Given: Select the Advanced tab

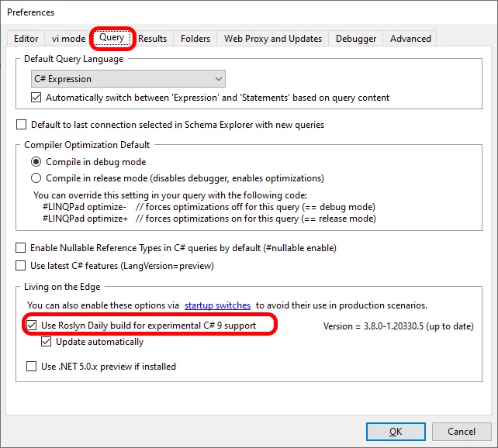Looking at the screenshot, I should tap(410, 38).
